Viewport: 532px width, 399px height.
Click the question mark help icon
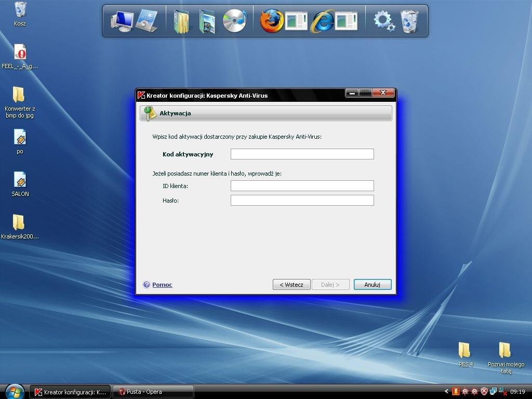tap(147, 284)
